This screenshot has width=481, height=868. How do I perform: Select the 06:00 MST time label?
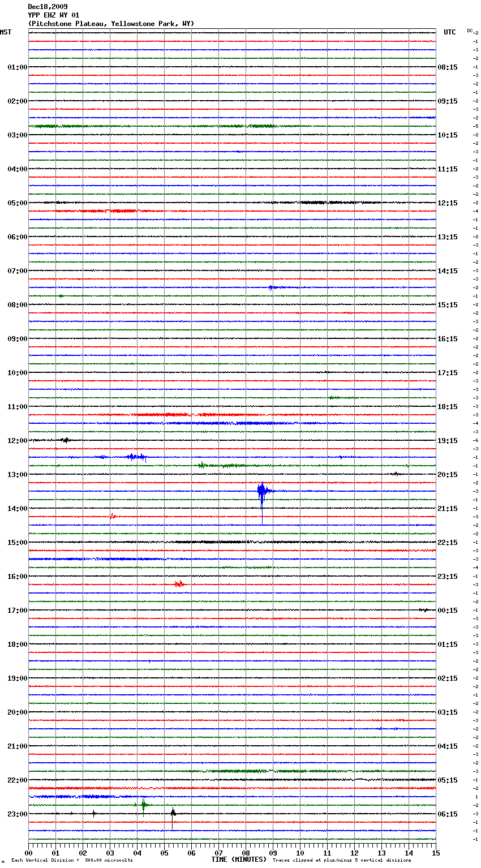click(18, 237)
